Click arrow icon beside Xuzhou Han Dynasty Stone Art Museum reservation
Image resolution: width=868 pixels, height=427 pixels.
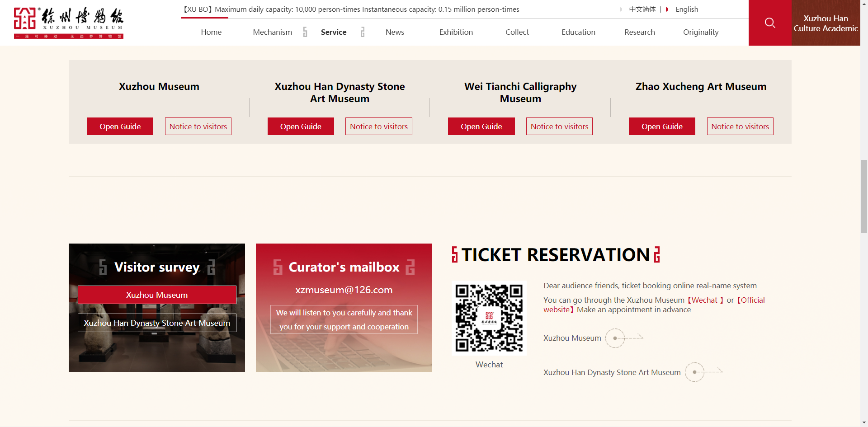coord(704,372)
